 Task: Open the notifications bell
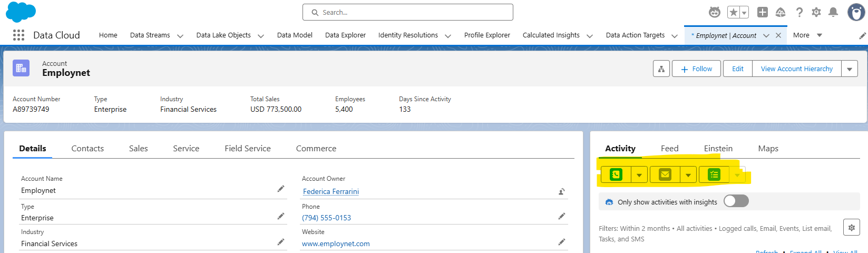833,12
